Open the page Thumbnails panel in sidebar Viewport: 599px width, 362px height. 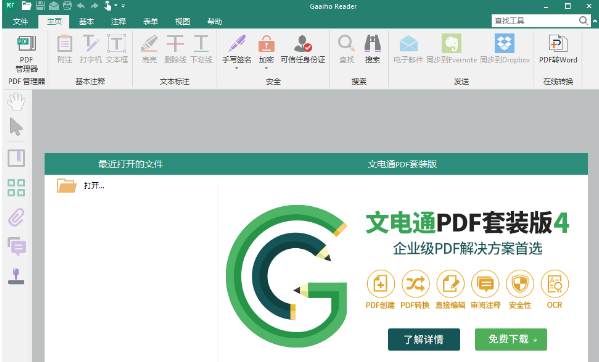pos(16,187)
